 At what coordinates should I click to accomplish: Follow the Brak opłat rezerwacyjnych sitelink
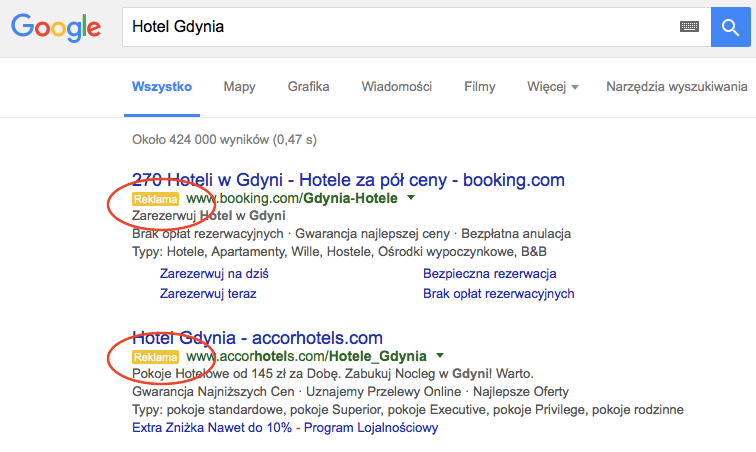coord(498,294)
